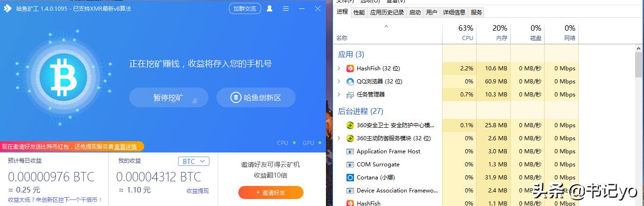Click the task manager vertical scrollbar

click(x=639, y=126)
